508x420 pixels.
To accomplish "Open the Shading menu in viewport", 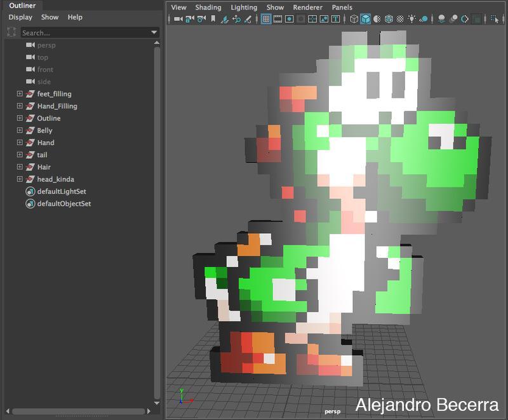I will point(208,7).
